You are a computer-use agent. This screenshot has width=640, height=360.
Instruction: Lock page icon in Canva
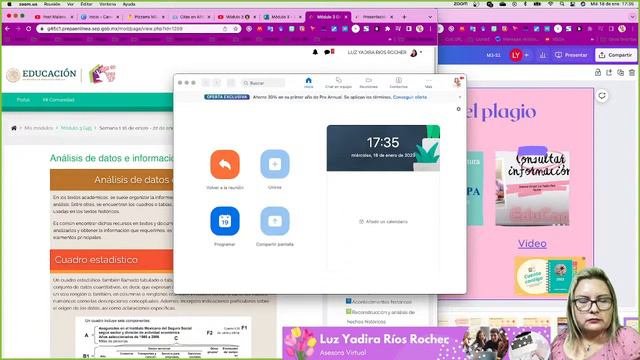[x=598, y=73]
